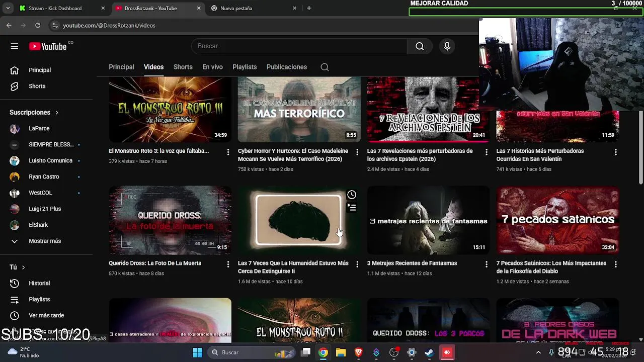This screenshot has height=362, width=644.
Task: Open the Playlists channel tab
Action: click(245, 67)
